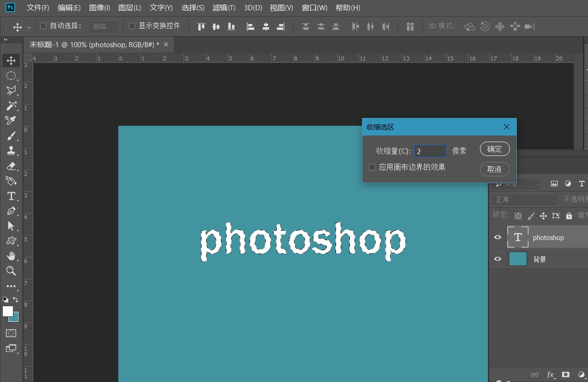
Task: Toggle lock position icon
Action: pyautogui.click(x=543, y=216)
